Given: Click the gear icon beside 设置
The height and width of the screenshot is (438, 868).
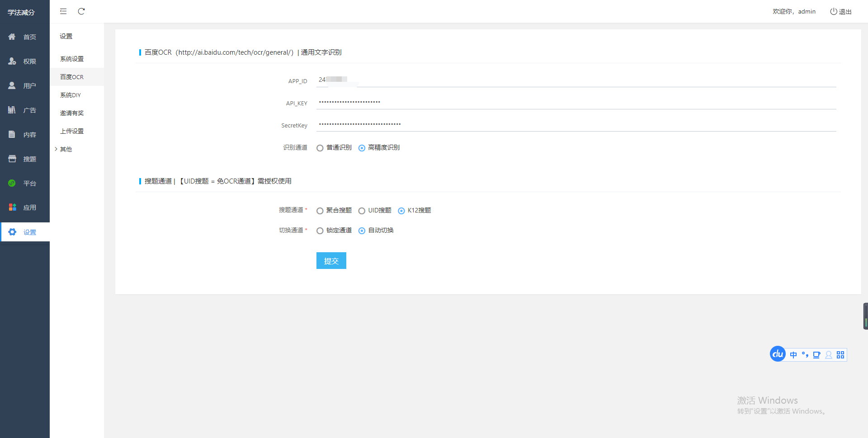Looking at the screenshot, I should point(12,232).
